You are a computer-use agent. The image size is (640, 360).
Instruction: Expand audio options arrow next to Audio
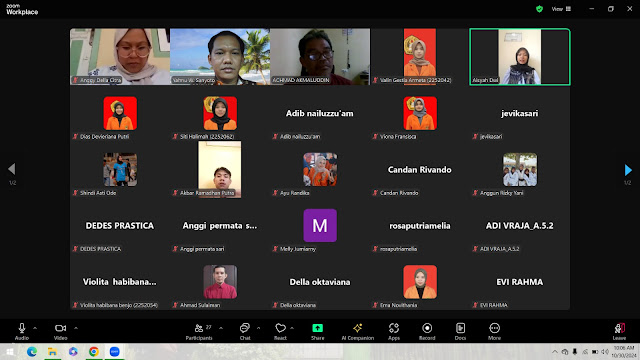pos(35,328)
